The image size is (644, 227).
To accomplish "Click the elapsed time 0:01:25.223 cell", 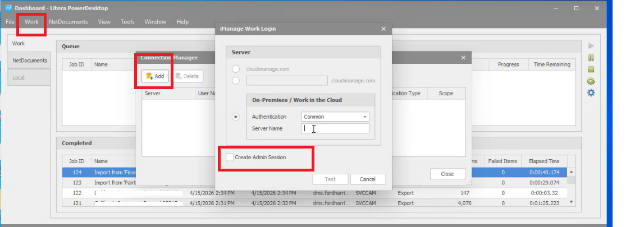I will click(544, 203).
